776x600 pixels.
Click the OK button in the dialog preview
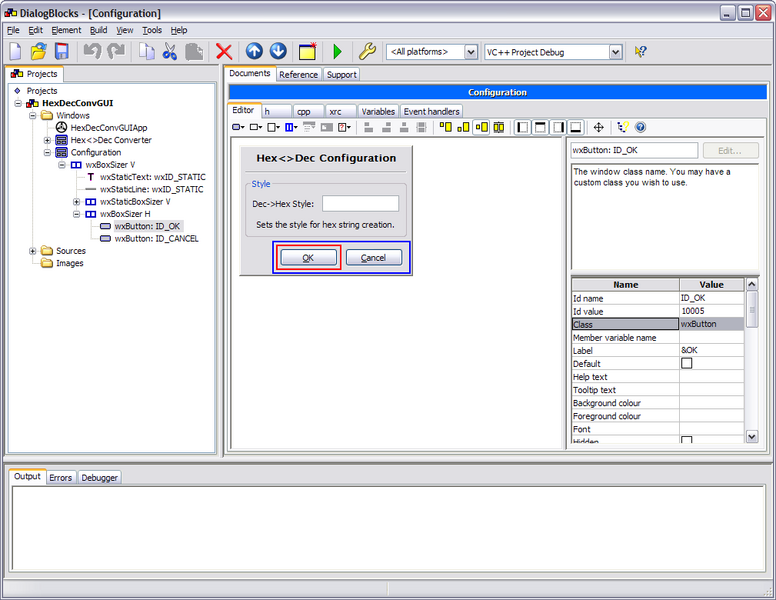308,258
